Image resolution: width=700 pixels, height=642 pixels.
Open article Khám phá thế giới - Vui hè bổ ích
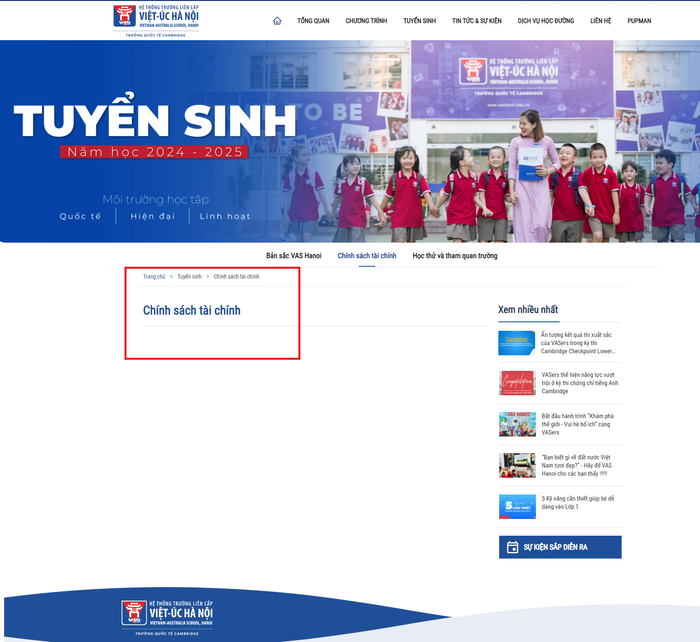tap(577, 424)
